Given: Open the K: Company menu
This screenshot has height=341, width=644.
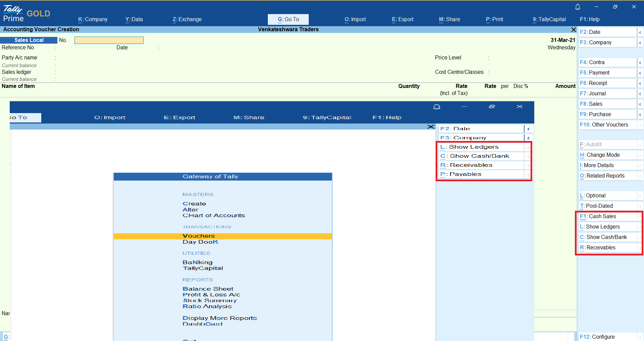Looking at the screenshot, I should tap(93, 19).
